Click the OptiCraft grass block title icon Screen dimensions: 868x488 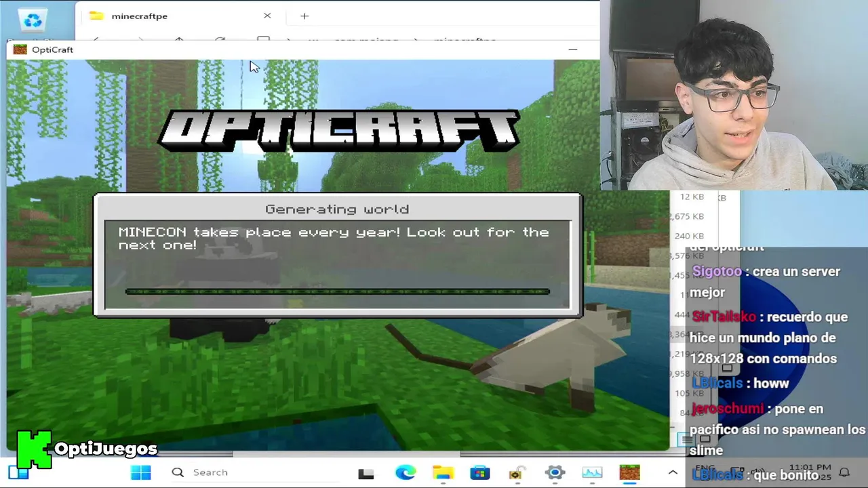[x=20, y=49]
